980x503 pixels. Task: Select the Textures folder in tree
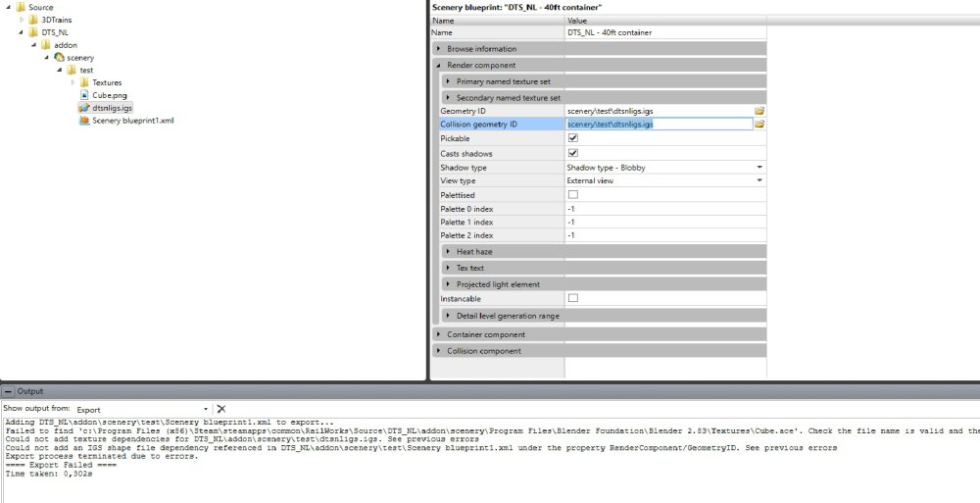point(106,83)
